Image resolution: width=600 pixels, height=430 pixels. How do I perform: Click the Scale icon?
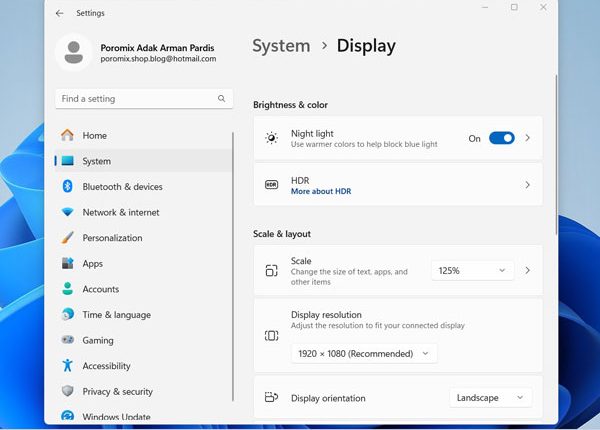(271, 270)
